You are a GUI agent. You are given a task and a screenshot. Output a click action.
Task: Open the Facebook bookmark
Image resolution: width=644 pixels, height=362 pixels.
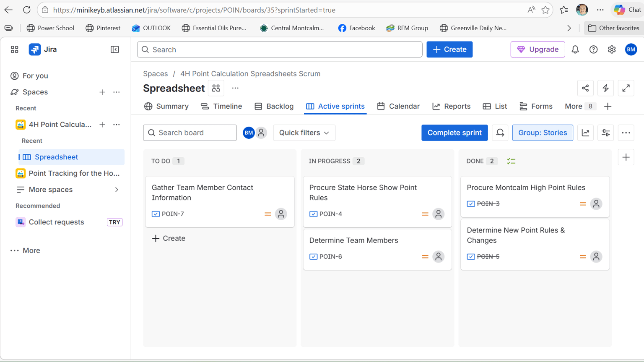[356, 28]
